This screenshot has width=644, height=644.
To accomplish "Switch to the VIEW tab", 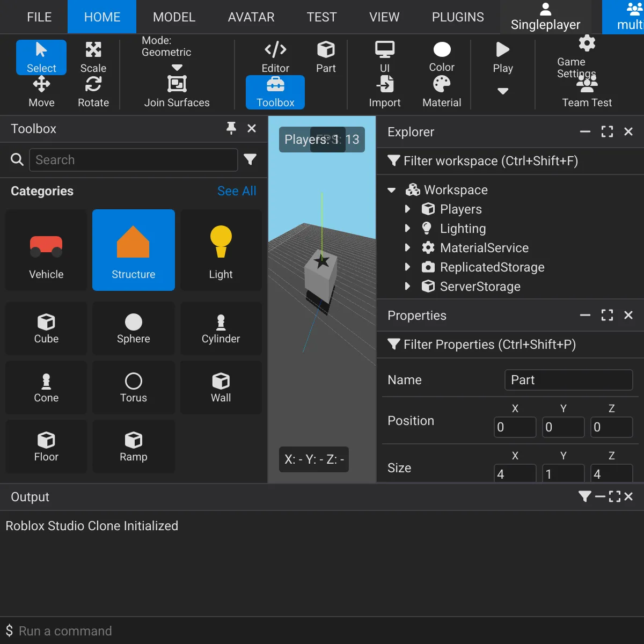I will (x=384, y=17).
